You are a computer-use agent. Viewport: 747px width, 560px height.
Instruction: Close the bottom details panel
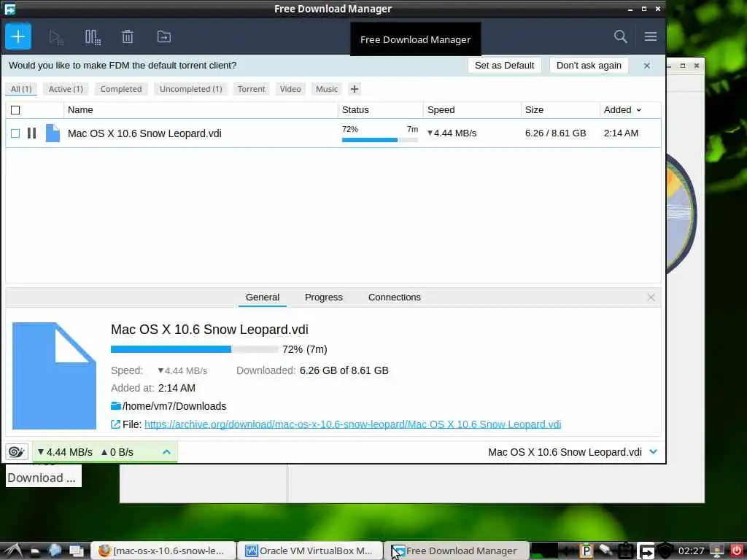tap(651, 297)
